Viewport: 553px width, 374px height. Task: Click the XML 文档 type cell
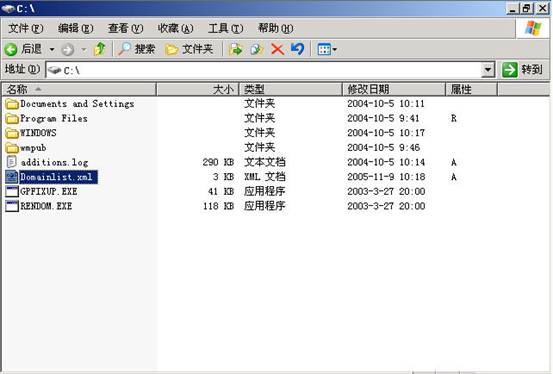[265, 177]
